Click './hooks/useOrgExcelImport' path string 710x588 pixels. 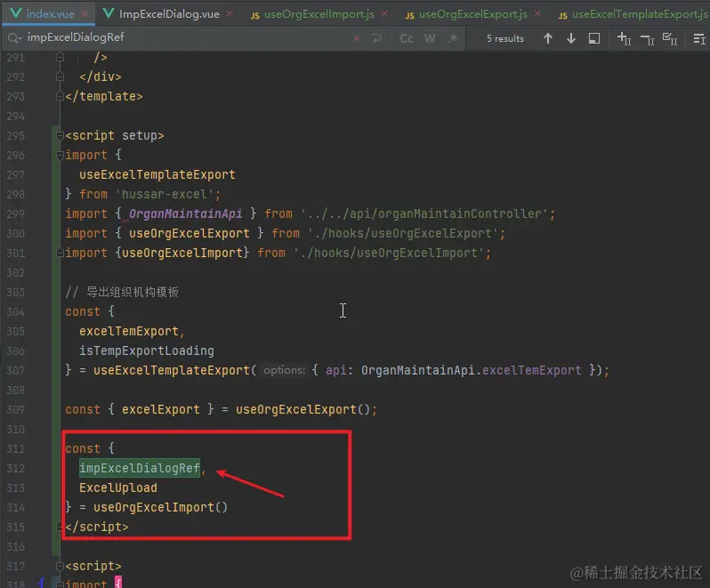(389, 253)
